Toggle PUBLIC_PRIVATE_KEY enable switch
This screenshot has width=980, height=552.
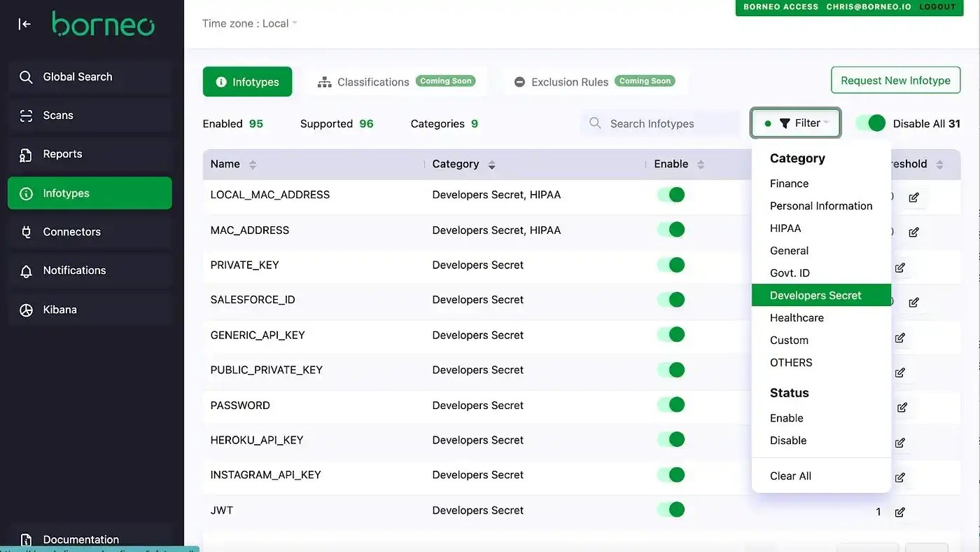[671, 370]
